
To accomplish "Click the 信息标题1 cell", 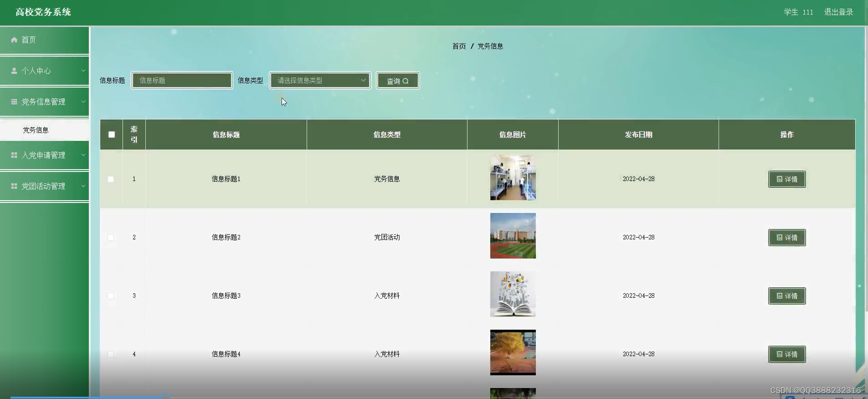I will [x=226, y=179].
